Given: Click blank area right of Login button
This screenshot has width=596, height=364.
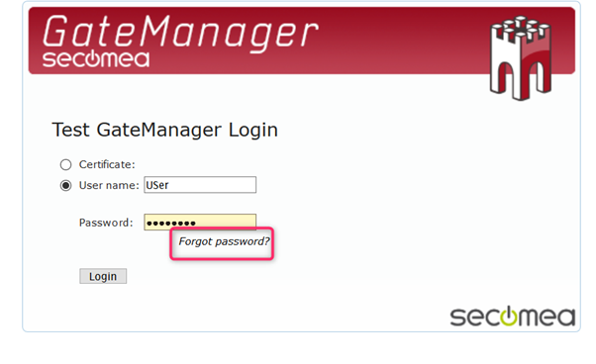Looking at the screenshot, I should [x=266, y=276].
